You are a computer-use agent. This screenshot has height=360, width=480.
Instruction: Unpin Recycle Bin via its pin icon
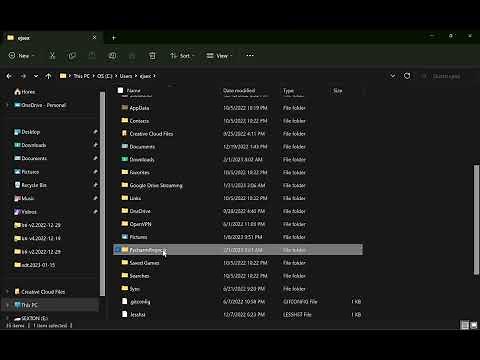[95, 185]
